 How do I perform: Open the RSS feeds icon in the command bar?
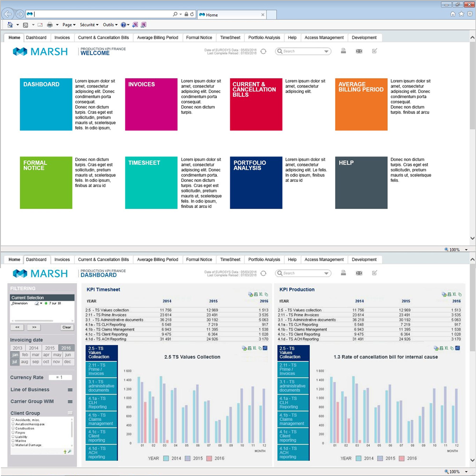26,25
